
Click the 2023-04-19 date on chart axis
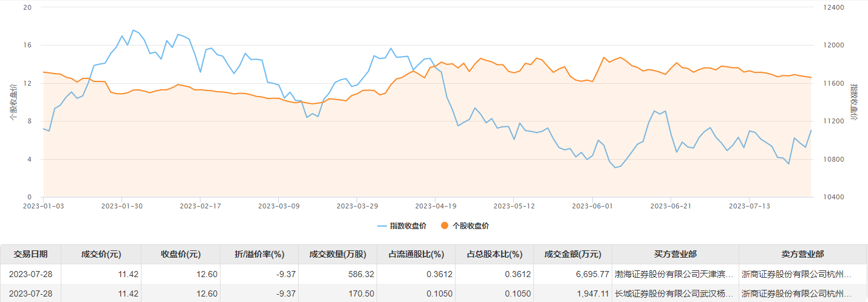[x=435, y=206]
